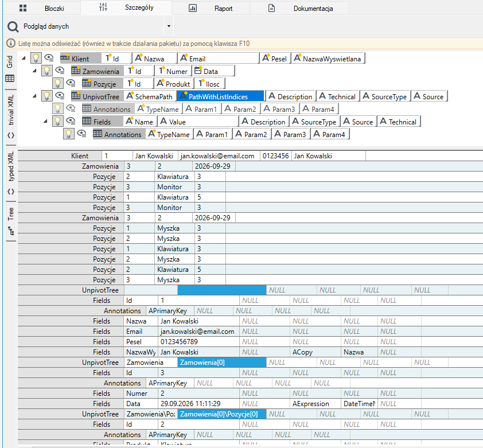Select the DateTime cell beside AExpression

360,404
